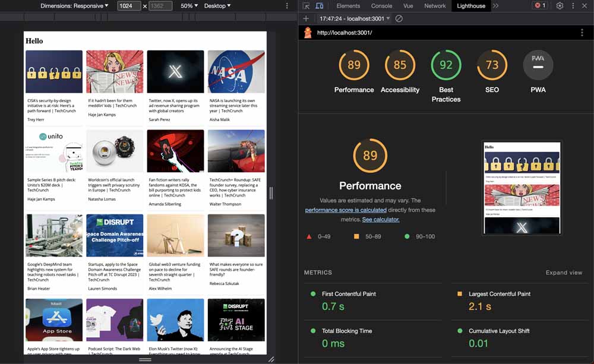Click the inspect element picker icon
Image resolution: width=594 pixels, height=364 pixels.
coord(306,6)
